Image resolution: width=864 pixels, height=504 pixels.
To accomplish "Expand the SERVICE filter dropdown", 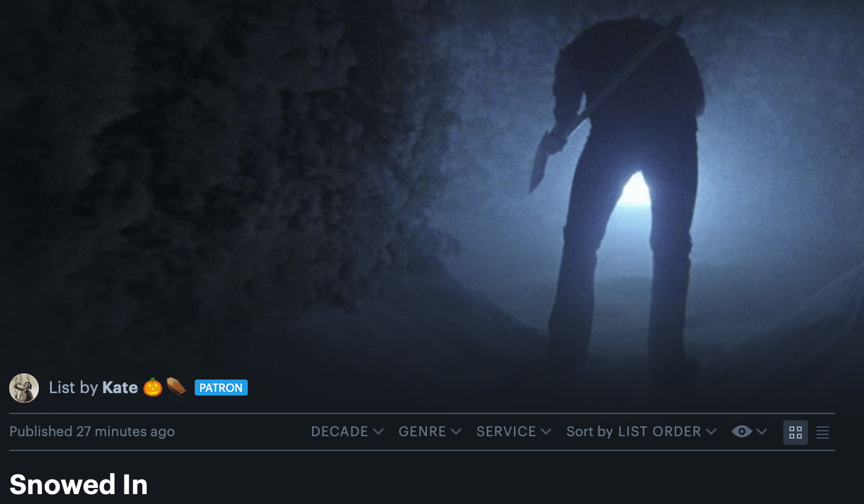I will 514,432.
